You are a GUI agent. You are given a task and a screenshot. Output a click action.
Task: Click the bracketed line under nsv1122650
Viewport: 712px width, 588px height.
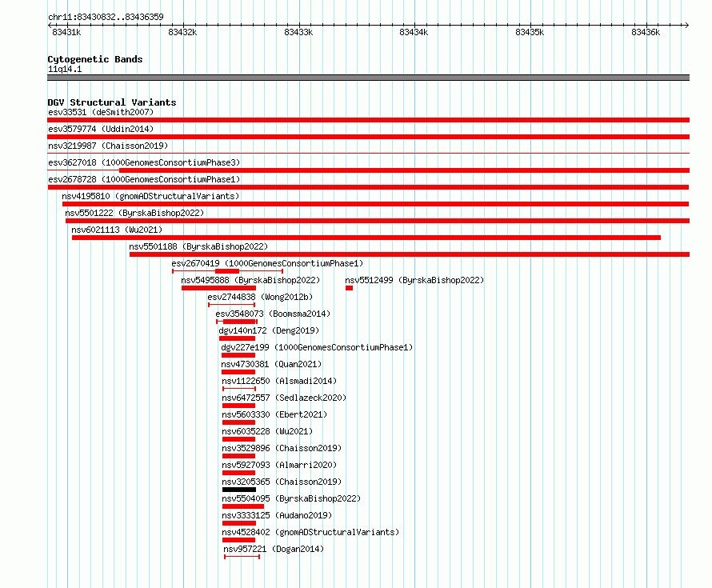[239, 389]
